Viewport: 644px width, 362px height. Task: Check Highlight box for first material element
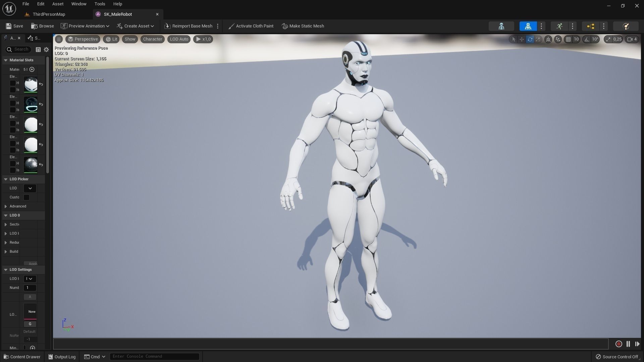pyautogui.click(x=13, y=83)
